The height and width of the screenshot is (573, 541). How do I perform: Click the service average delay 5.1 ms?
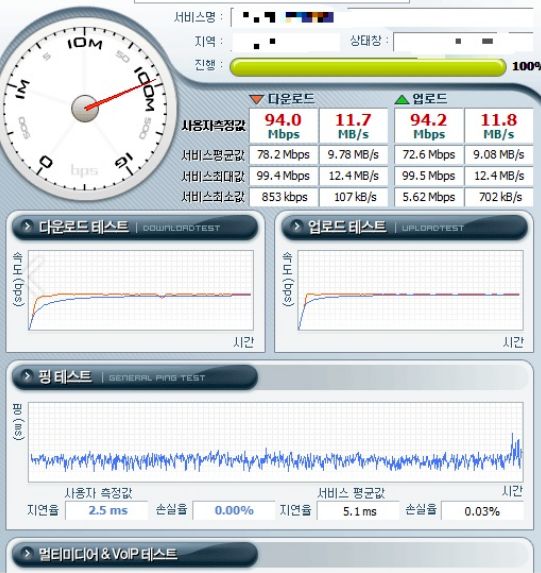(358, 511)
